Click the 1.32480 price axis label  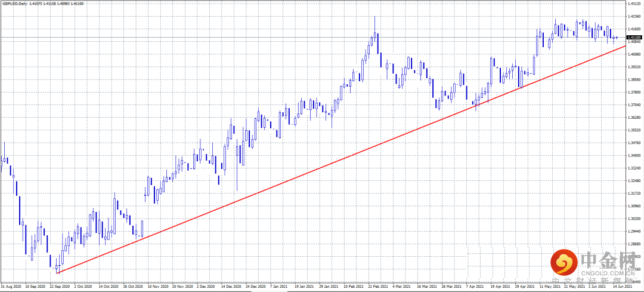click(x=634, y=181)
